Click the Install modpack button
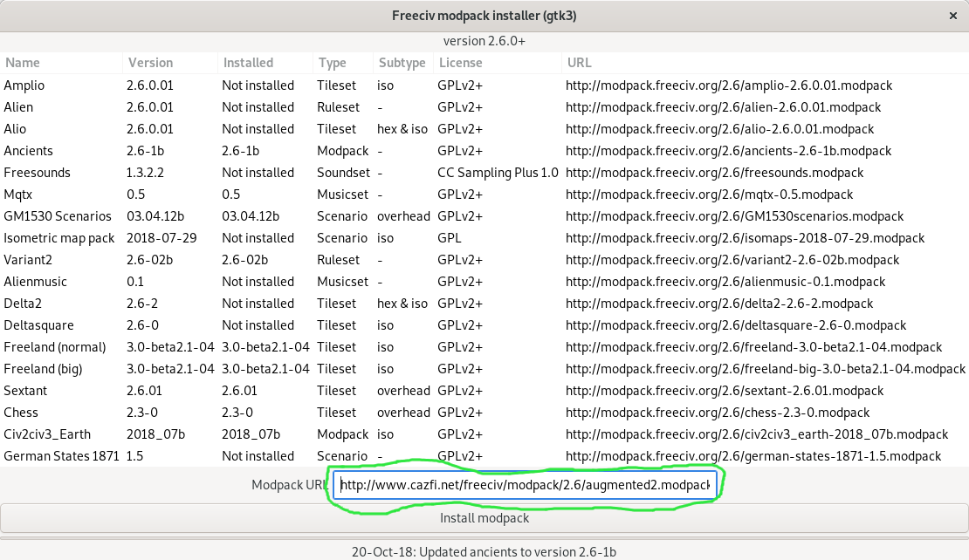 click(x=484, y=518)
